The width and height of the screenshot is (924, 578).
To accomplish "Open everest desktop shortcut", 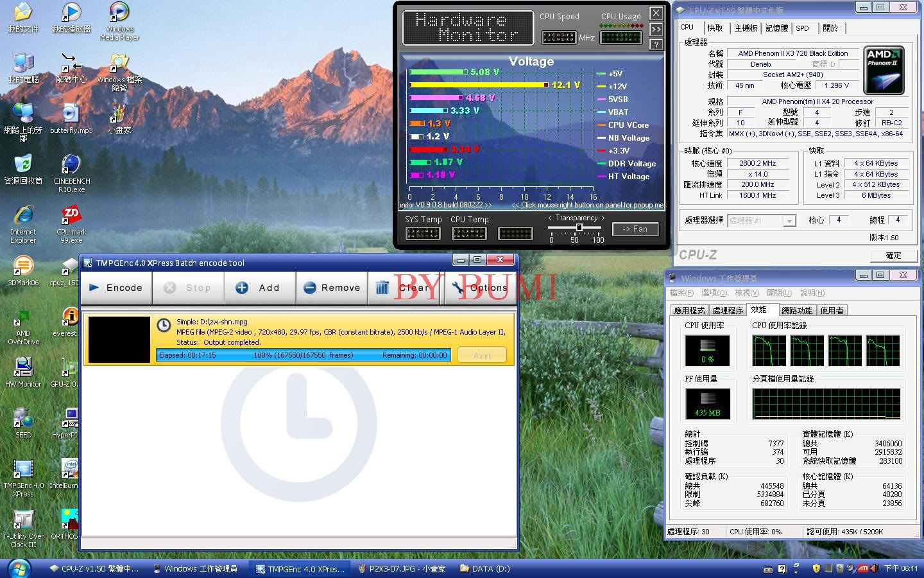I will 65,321.
